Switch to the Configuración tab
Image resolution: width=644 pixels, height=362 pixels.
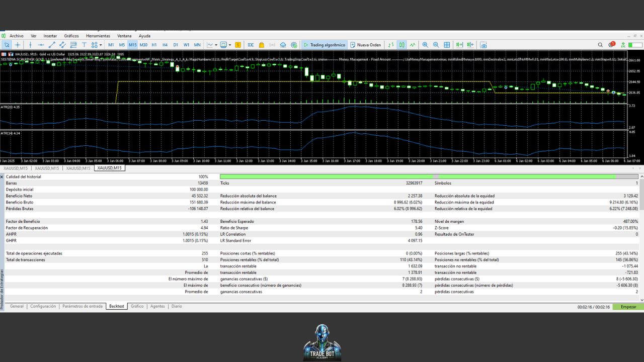coord(43,306)
